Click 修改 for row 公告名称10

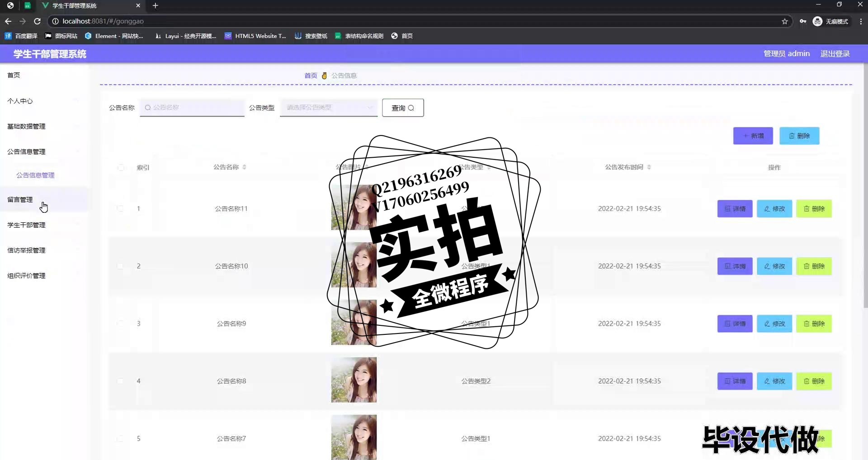point(774,266)
